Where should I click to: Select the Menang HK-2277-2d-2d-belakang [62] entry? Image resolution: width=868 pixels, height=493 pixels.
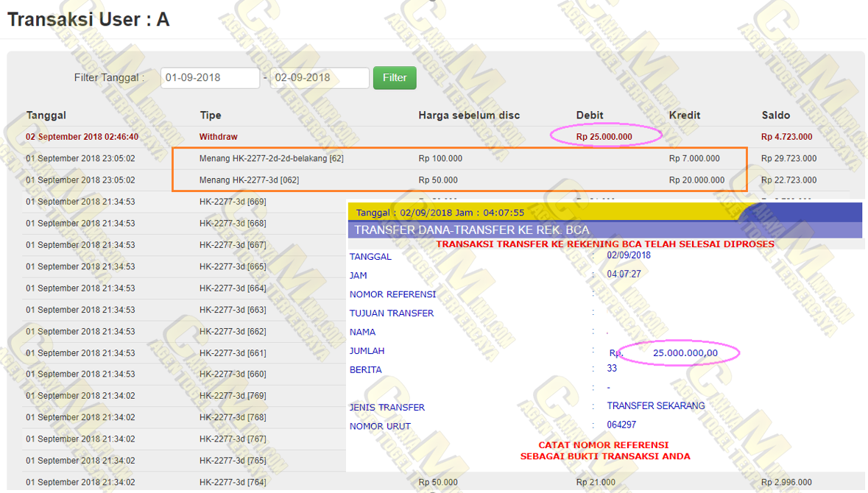(272, 158)
